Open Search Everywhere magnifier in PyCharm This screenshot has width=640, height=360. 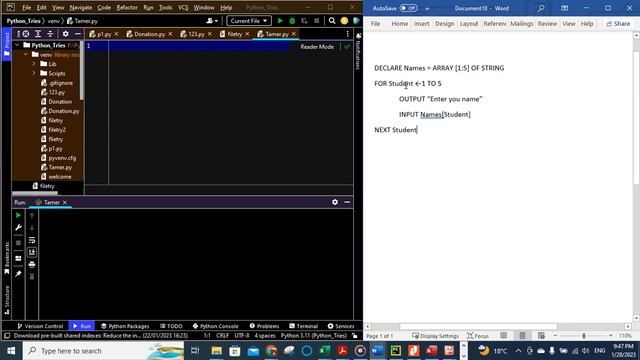pyautogui.click(x=332, y=21)
